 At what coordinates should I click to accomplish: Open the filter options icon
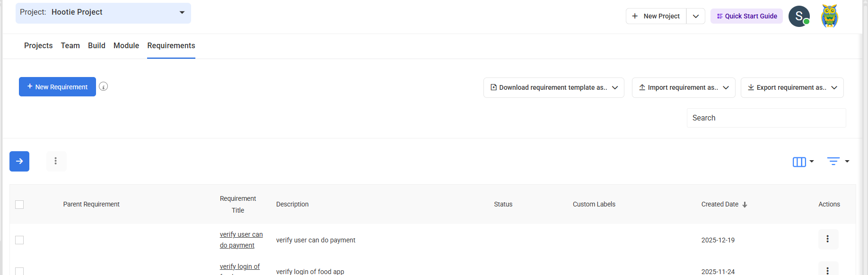click(x=837, y=162)
